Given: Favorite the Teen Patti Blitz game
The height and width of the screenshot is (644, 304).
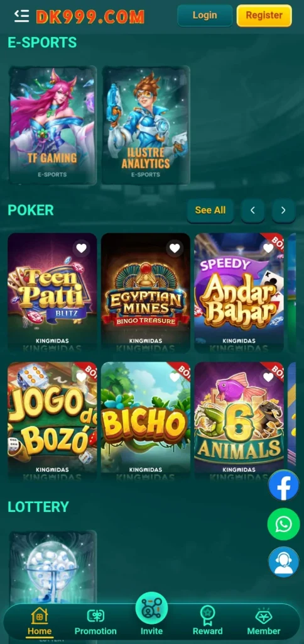Looking at the screenshot, I should [82, 248].
